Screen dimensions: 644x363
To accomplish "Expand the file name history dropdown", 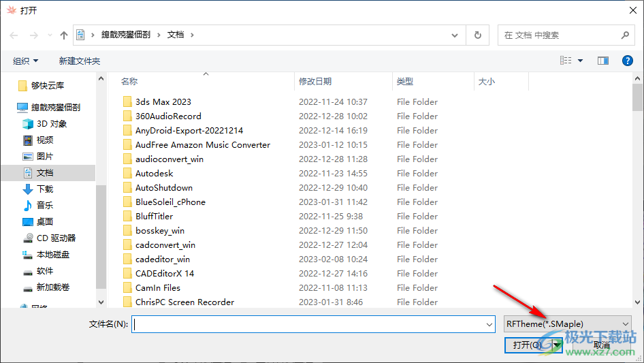I will tap(489, 324).
